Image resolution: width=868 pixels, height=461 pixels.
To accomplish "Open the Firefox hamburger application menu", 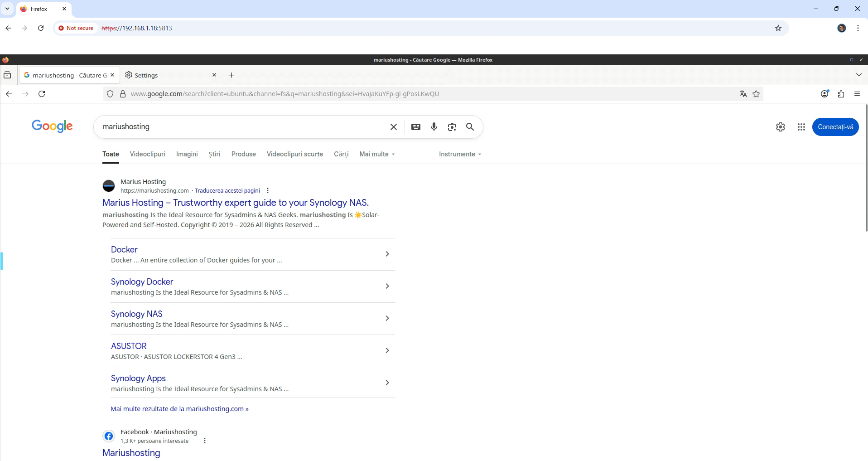I will pos(857,94).
